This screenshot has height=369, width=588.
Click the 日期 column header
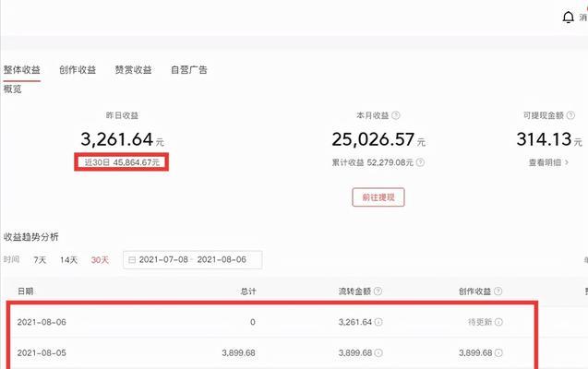point(26,292)
